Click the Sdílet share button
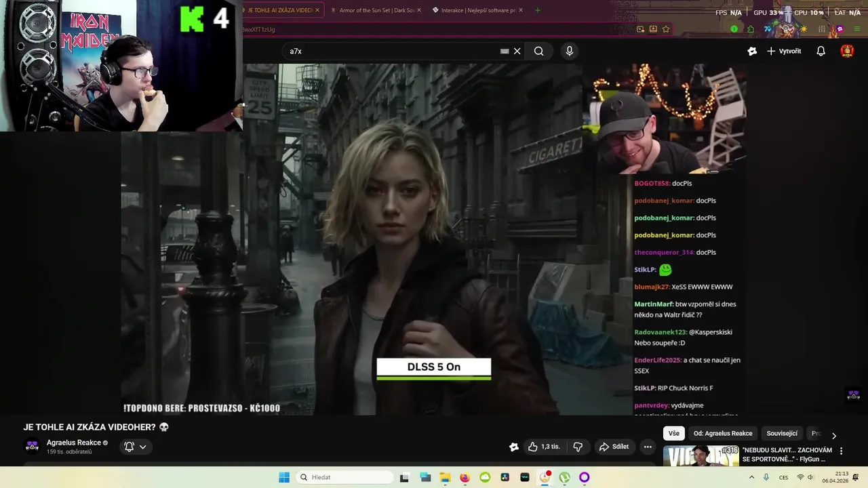Viewport: 868px width, 488px height. click(614, 447)
